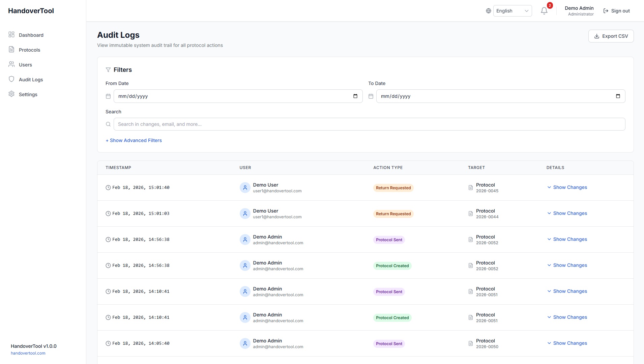Image resolution: width=644 pixels, height=364 pixels.
Task: Click the calendar icon left of From Date
Action: [108, 96]
